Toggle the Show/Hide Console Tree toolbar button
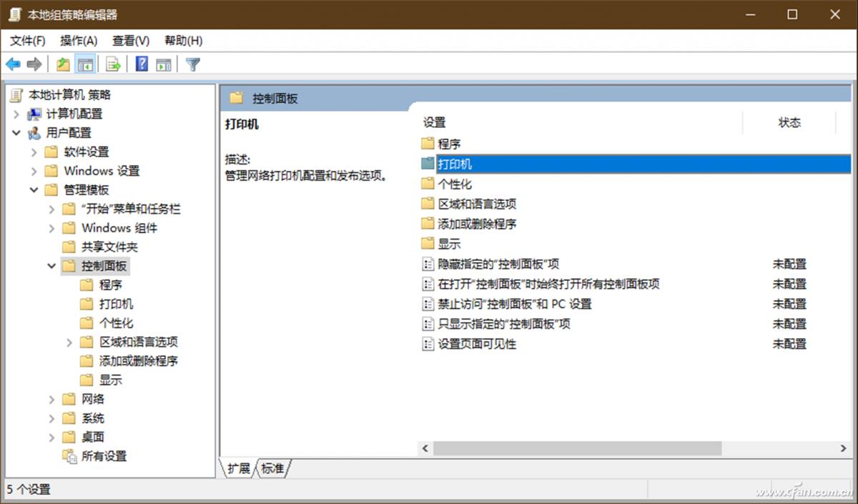Screen dimensions: 858x504 click(x=85, y=64)
